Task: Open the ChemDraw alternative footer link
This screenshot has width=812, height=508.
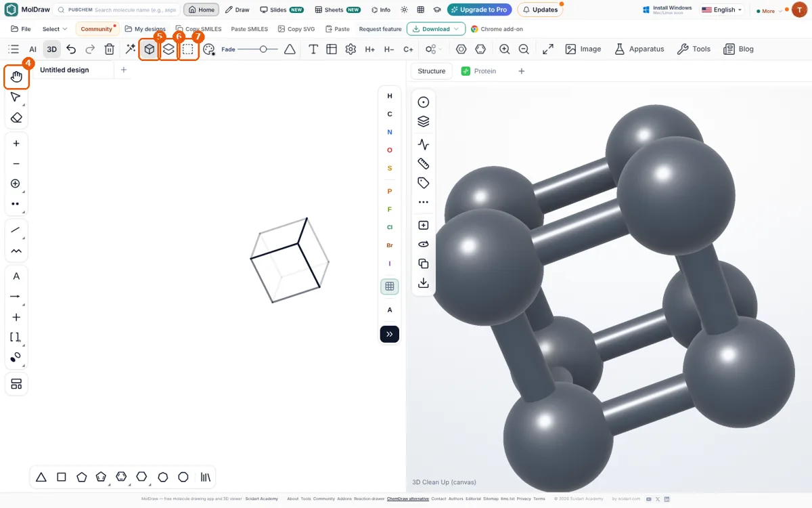Action: pos(408,499)
